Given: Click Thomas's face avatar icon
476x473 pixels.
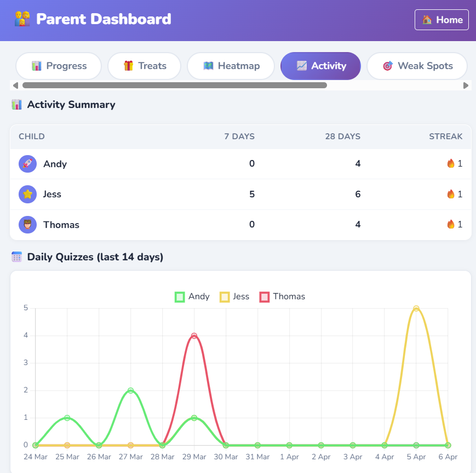Looking at the screenshot, I should (x=27, y=224).
